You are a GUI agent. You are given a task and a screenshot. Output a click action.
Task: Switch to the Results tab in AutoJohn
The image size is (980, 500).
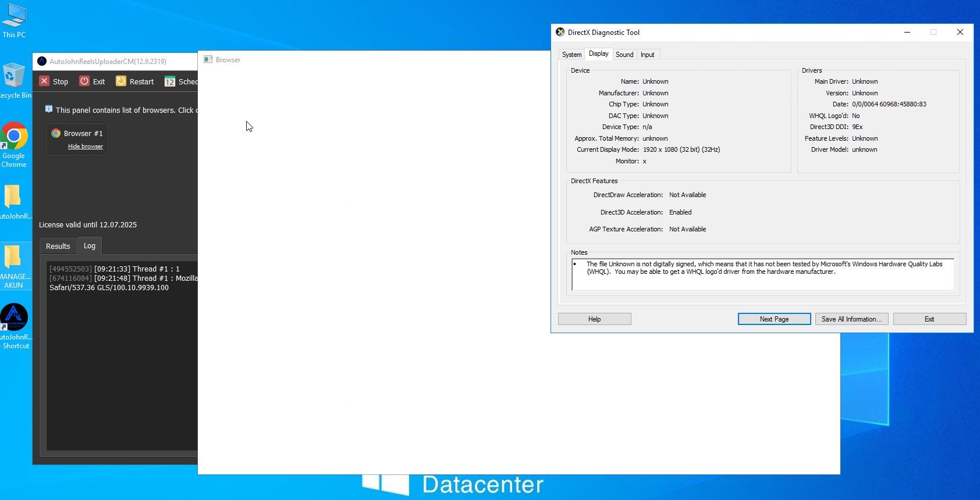(x=58, y=246)
